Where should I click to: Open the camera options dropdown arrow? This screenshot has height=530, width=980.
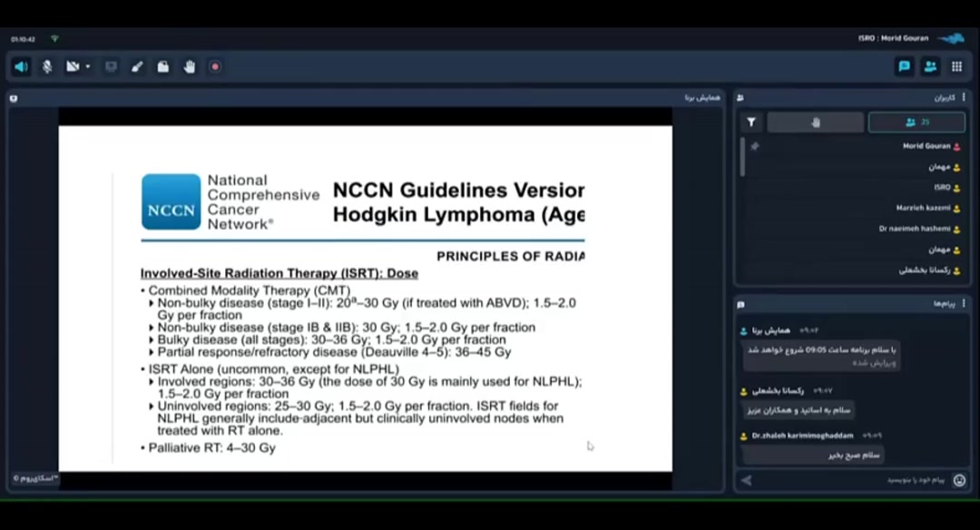[87, 66]
